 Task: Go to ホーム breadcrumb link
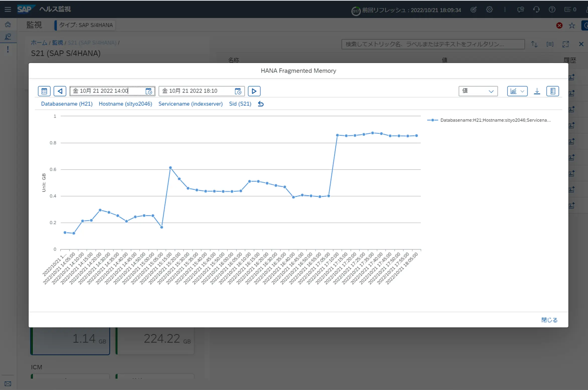tap(39, 43)
